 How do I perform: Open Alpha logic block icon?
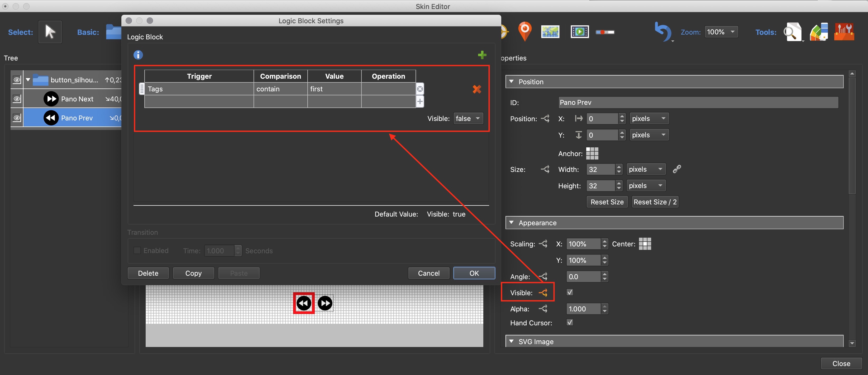click(x=543, y=308)
